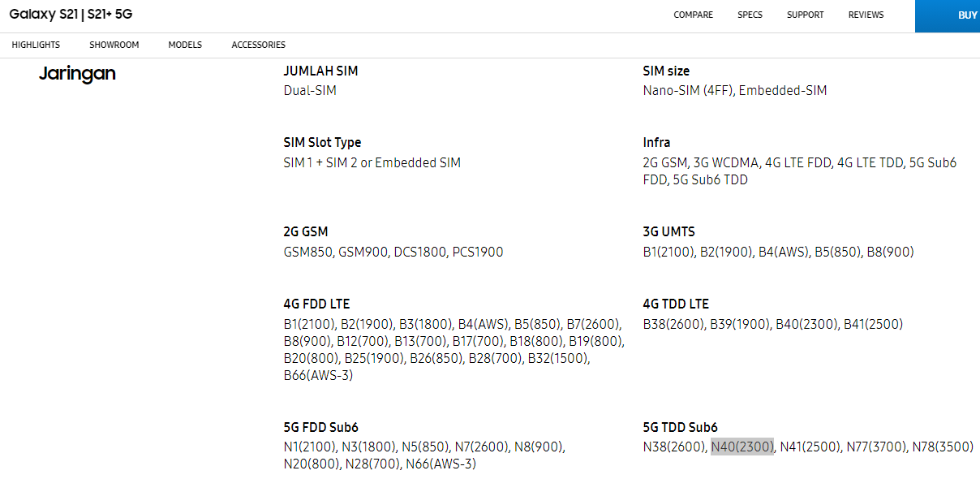Click the Infra spec label
This screenshot has height=492, width=980.
pos(656,143)
